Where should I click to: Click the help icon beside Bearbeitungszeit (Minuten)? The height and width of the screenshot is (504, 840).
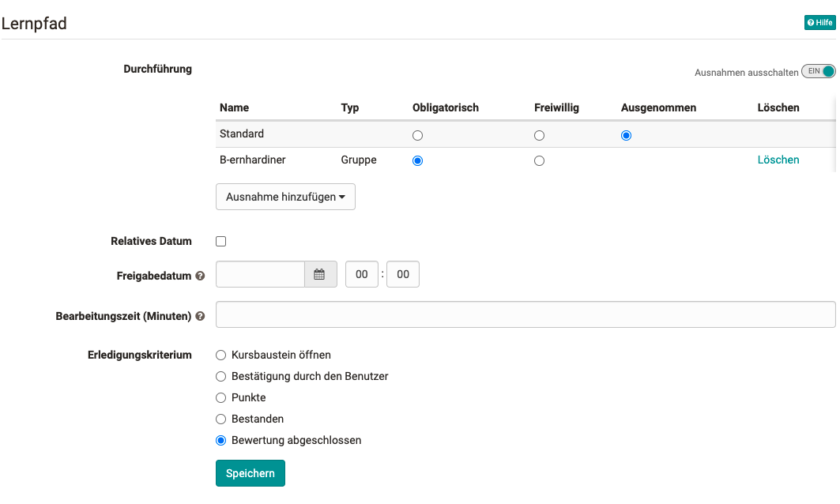(200, 316)
